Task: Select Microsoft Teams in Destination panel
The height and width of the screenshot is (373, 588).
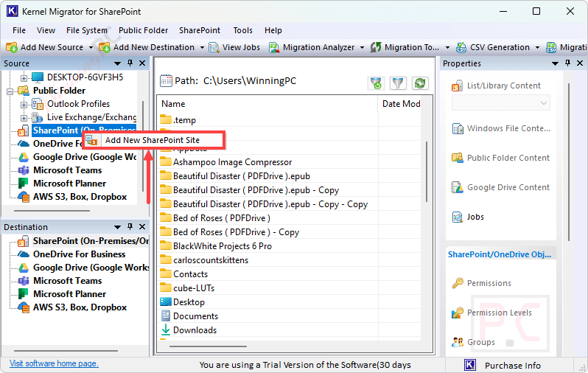Action: (68, 281)
